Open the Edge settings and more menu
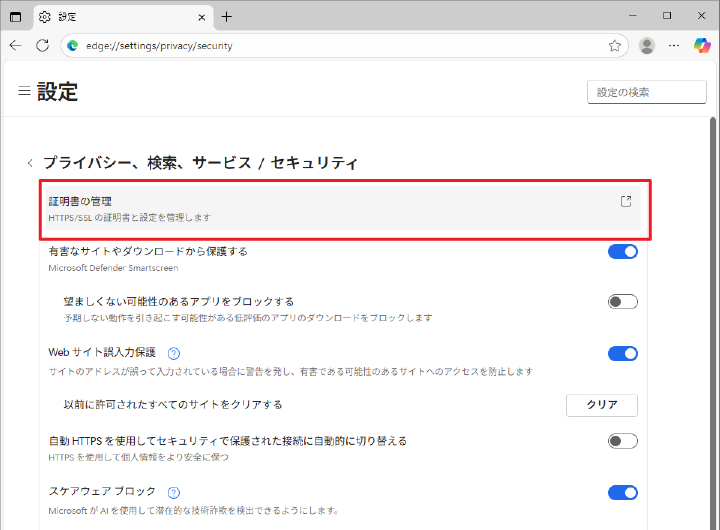 [675, 45]
